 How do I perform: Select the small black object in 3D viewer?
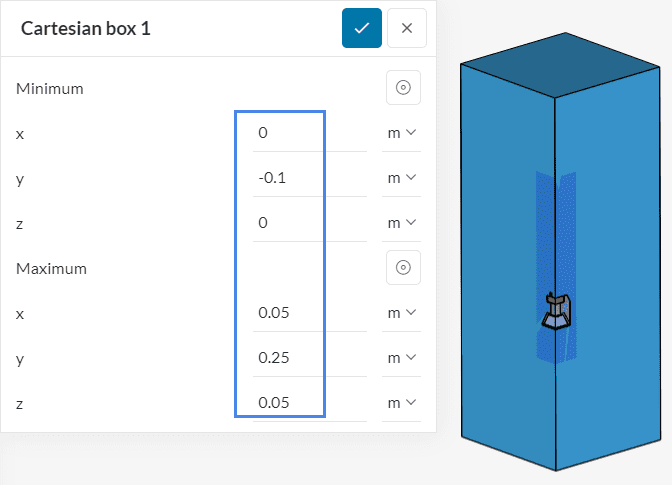555,312
